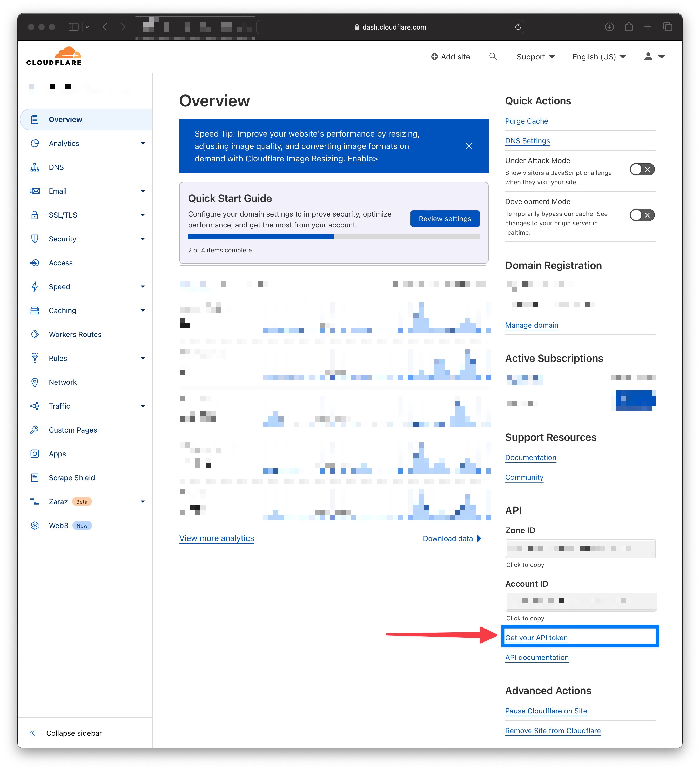The image size is (700, 770).
Task: Click the Scrape Shield document icon
Action: [x=35, y=477]
